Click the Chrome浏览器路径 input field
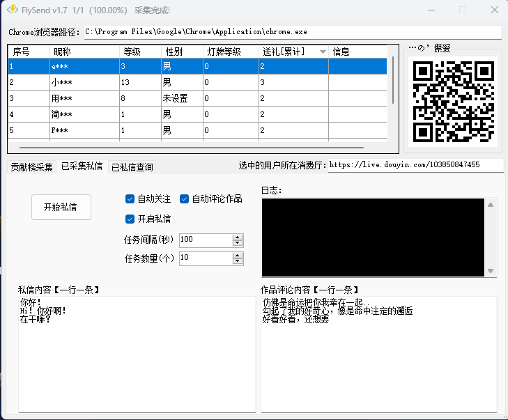This screenshot has width=508, height=420. [x=292, y=32]
